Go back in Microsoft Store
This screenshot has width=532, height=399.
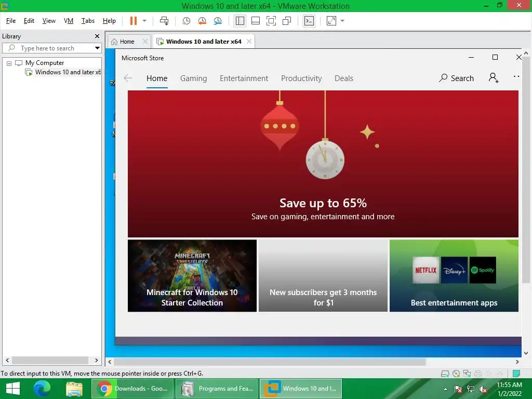point(128,78)
